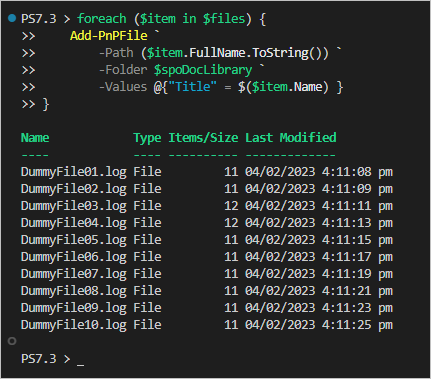Place cursor at the bottom PS7.3 prompt
This screenshot has height=379, width=431.
tap(80, 359)
